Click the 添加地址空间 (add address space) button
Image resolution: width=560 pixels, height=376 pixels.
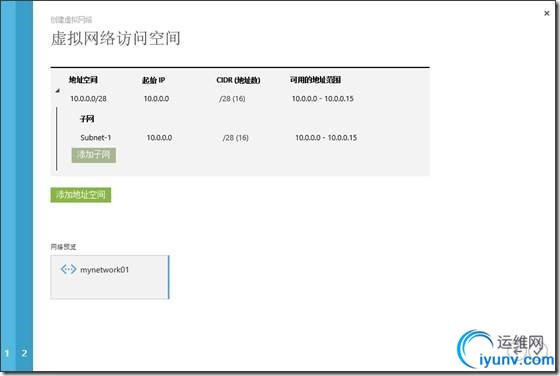click(81, 195)
